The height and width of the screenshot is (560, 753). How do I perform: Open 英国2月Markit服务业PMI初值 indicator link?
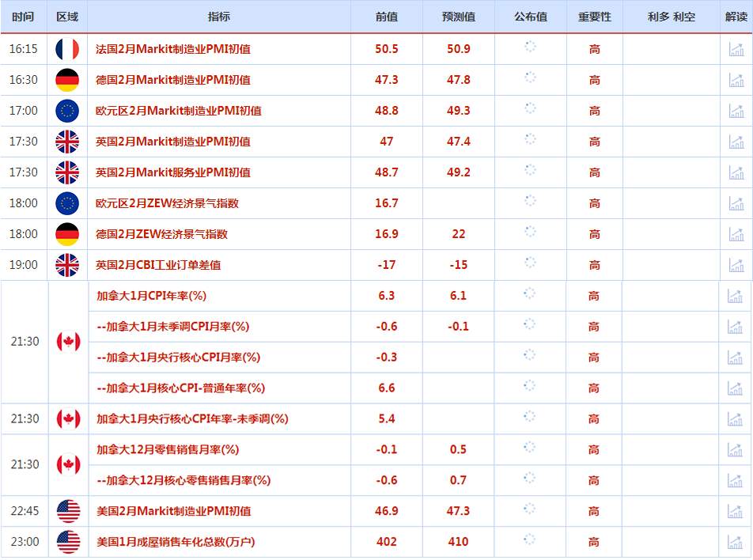(173, 172)
